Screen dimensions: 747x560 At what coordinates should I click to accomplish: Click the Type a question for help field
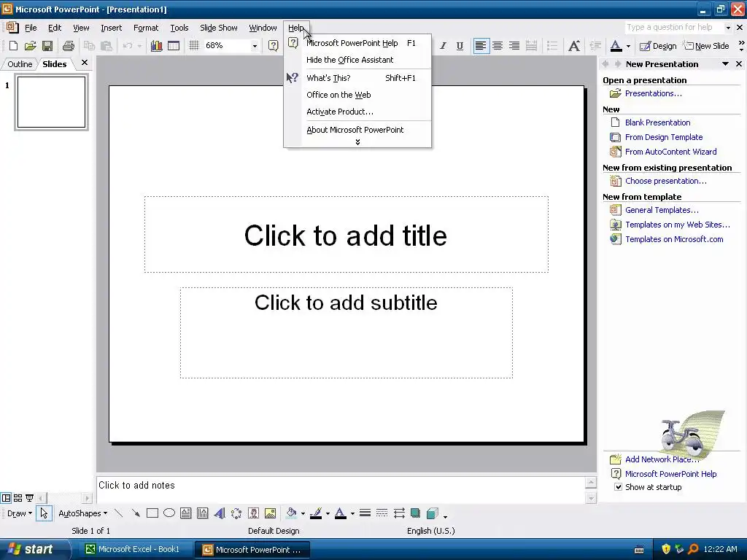(x=673, y=27)
